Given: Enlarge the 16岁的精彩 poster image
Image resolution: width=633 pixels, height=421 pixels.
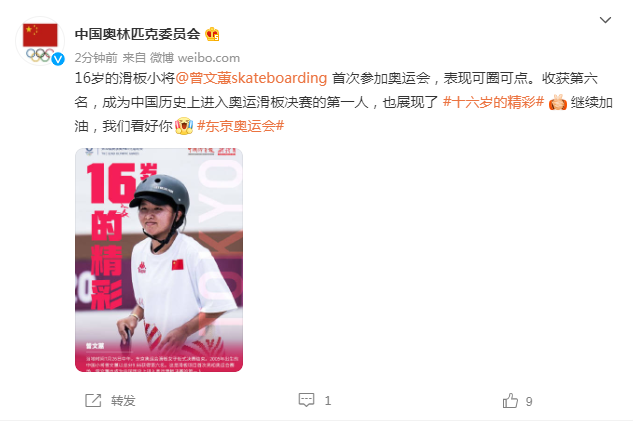Looking at the screenshot, I should [159, 260].
